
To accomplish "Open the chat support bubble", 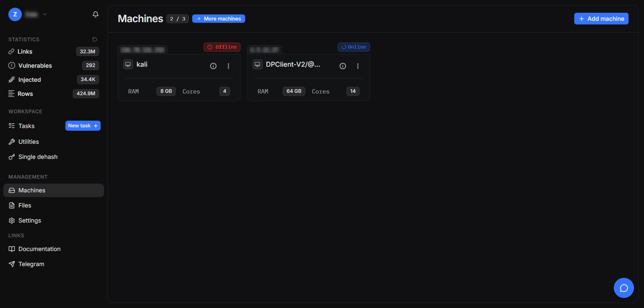I will [624, 288].
